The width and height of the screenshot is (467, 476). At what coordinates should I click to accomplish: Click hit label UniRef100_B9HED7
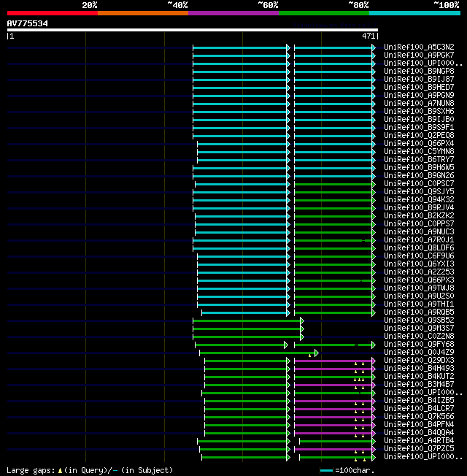419,87
